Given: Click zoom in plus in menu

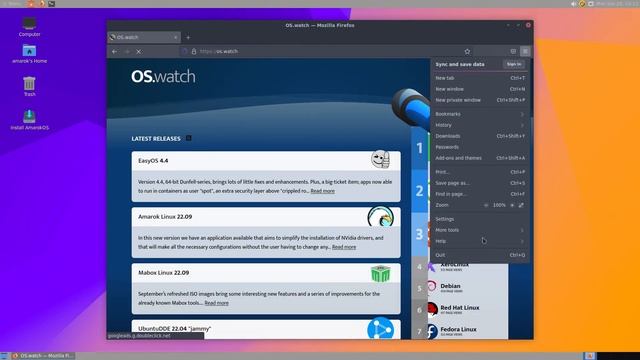Looking at the screenshot, I should (x=512, y=205).
